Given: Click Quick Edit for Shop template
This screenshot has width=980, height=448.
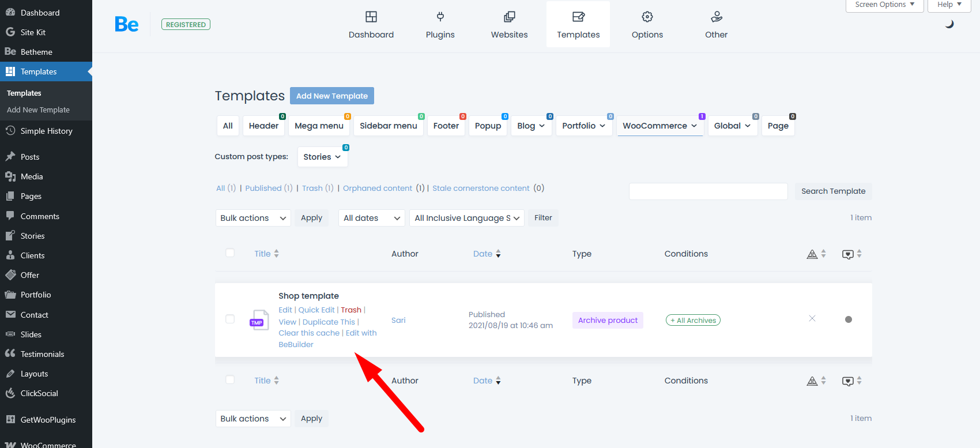Looking at the screenshot, I should pos(316,310).
